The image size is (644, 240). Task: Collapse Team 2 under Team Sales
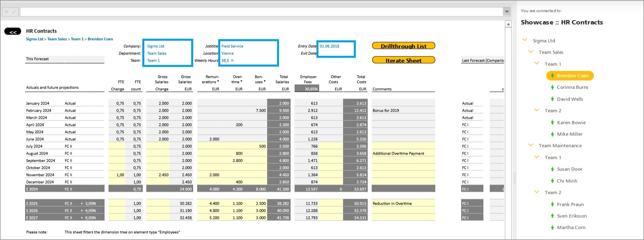tap(537, 110)
